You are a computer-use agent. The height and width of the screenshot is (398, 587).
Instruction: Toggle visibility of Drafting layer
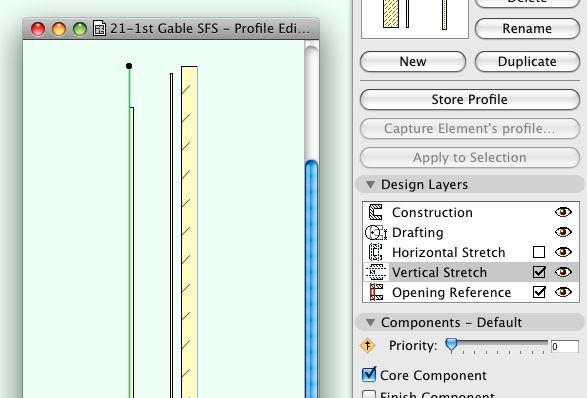tap(563, 232)
